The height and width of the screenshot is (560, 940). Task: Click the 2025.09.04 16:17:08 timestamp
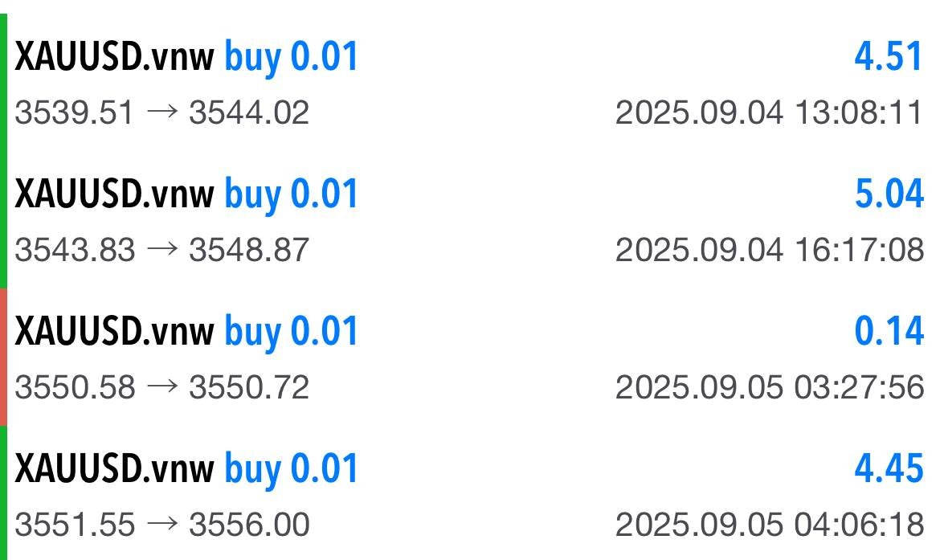(x=769, y=250)
